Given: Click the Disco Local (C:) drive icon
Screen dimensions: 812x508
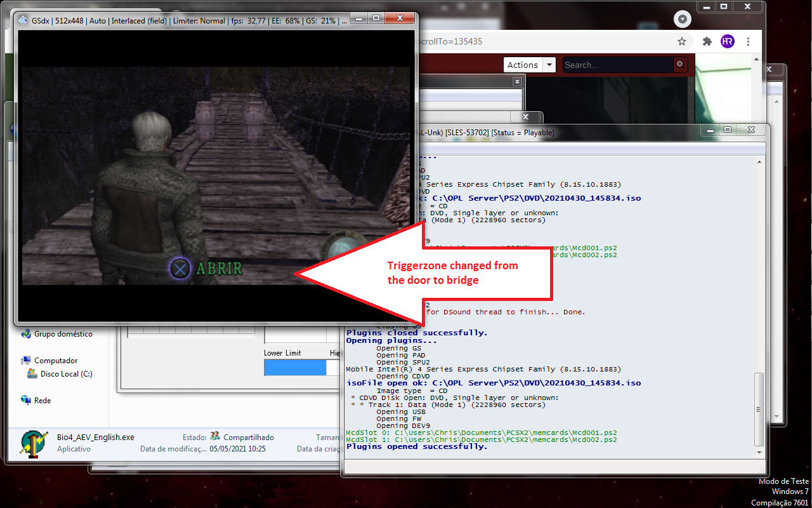Looking at the screenshot, I should coord(32,374).
